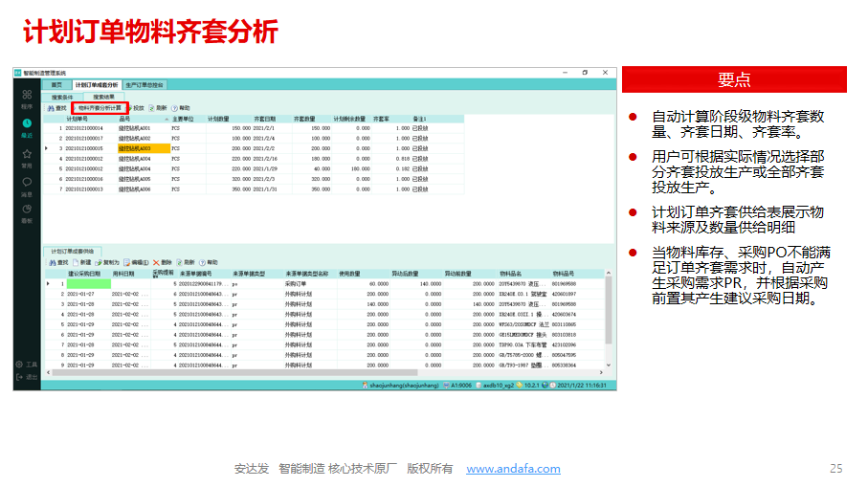
Task: Click 编辑 in the lower toolbar
Action: coord(136,262)
